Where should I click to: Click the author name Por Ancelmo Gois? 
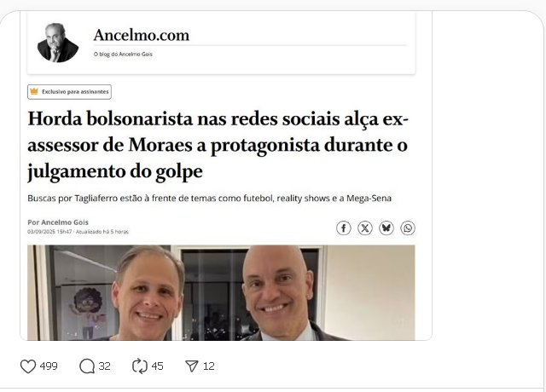tap(58, 222)
